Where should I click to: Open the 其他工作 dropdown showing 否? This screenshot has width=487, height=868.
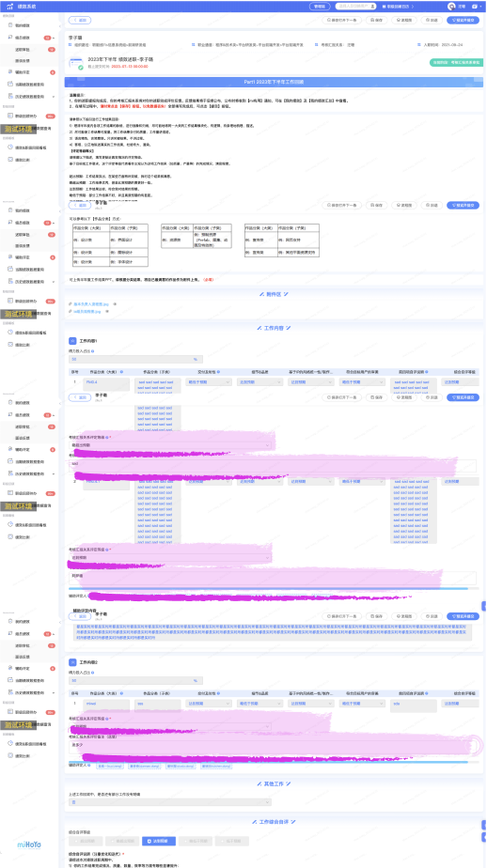tap(170, 801)
